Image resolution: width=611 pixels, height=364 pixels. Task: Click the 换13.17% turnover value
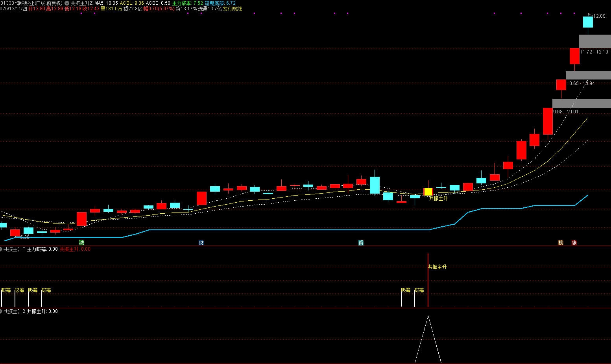point(186,9)
